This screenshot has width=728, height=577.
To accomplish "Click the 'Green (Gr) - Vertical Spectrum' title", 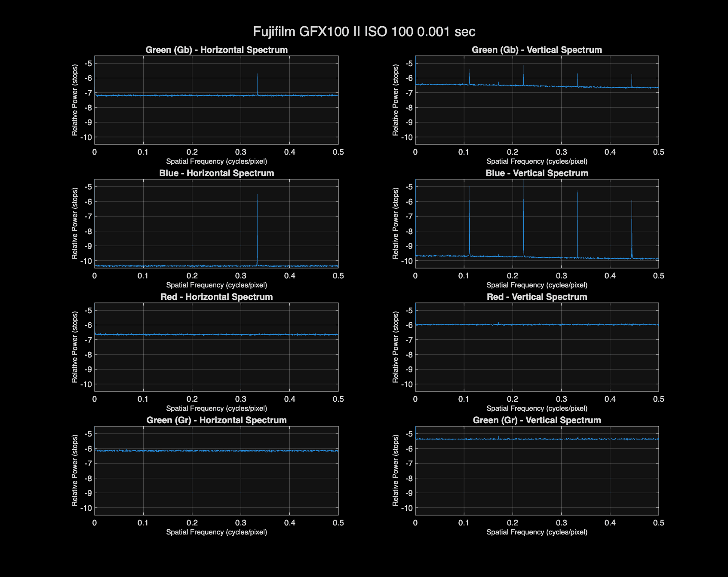I will pyautogui.click(x=537, y=420).
